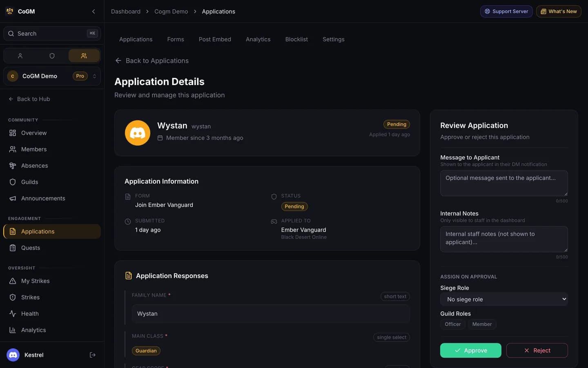Open the top Applications tab
Image resolution: width=588 pixels, height=368 pixels.
coord(136,39)
